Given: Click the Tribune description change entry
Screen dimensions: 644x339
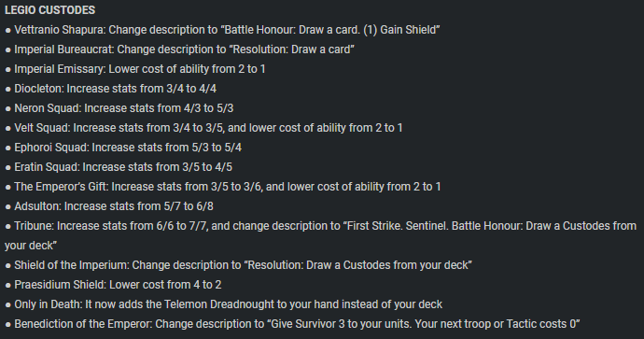Looking at the screenshot, I should 320,235.
